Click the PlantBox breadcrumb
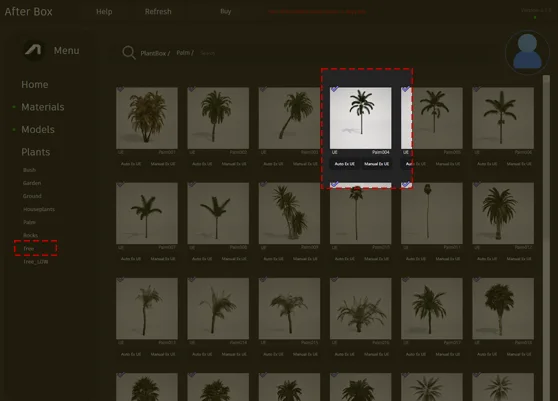The height and width of the screenshot is (401, 558). click(155, 53)
